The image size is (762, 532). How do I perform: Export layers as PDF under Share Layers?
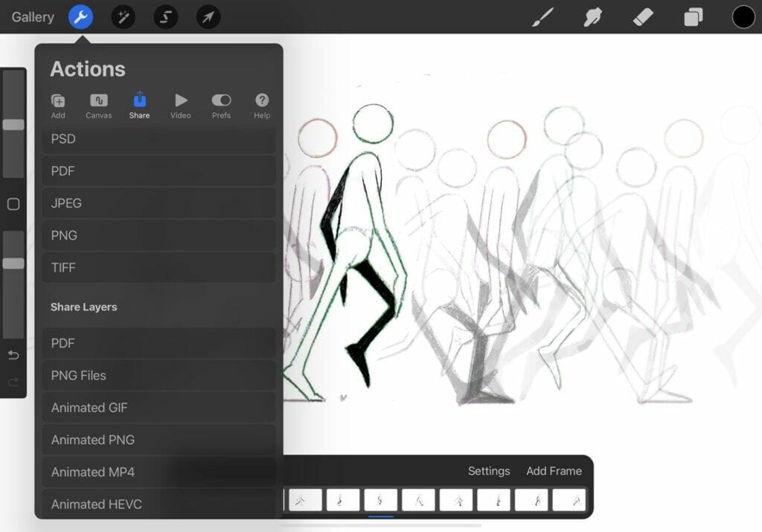pos(159,343)
